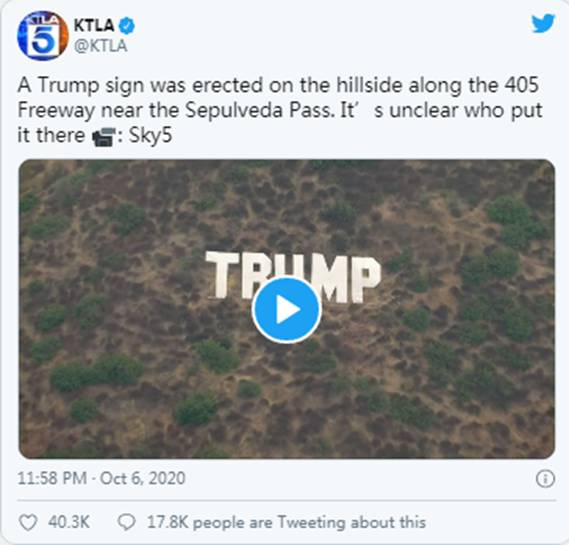Click the 40.3K likes count
This screenshot has width=569, height=545.
coord(69,523)
